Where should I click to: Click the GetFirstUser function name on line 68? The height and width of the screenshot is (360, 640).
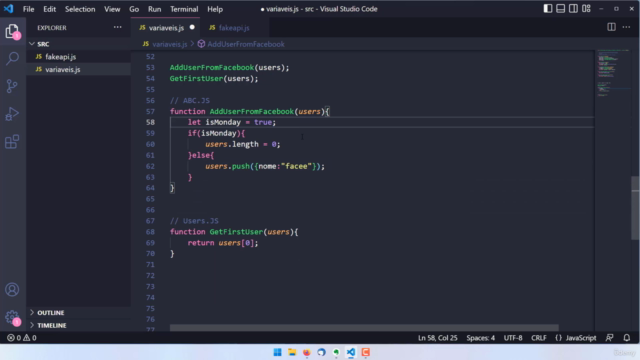pyautogui.click(x=236, y=231)
